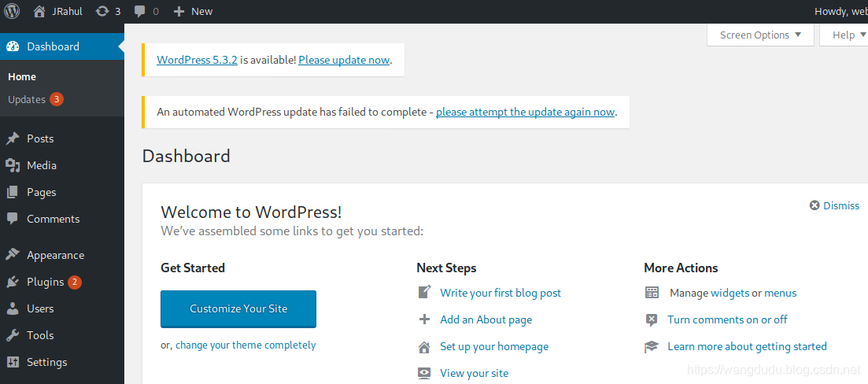This screenshot has width=868, height=384.
Task: Click the Appearance paintbrush icon
Action: pos(12,255)
